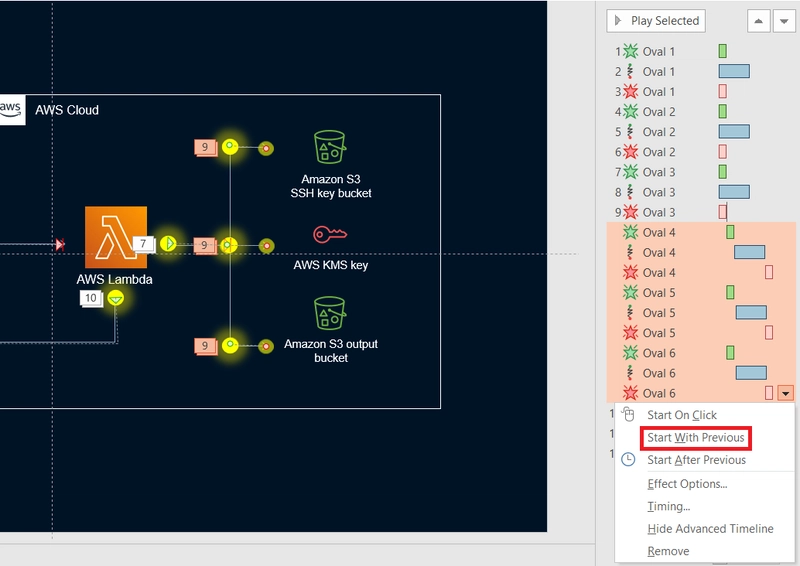Screen dimensions: 800x566
Task: Select motion path row 5 Oval 2
Action: pos(703,132)
